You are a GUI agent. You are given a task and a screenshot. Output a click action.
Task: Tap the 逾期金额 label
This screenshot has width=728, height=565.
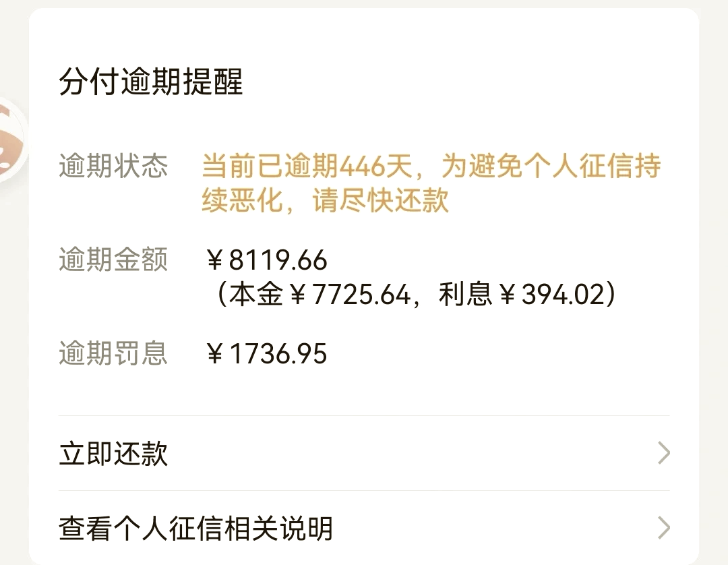pyautogui.click(x=113, y=260)
